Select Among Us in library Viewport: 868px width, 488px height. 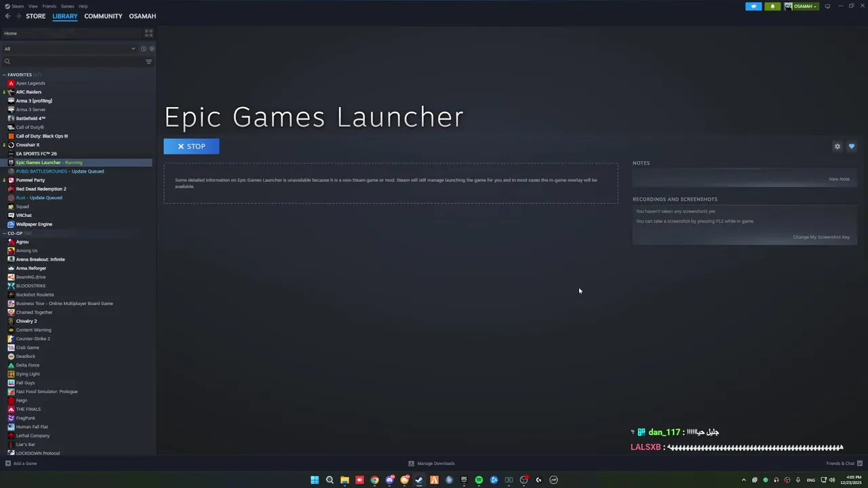tap(26, 251)
